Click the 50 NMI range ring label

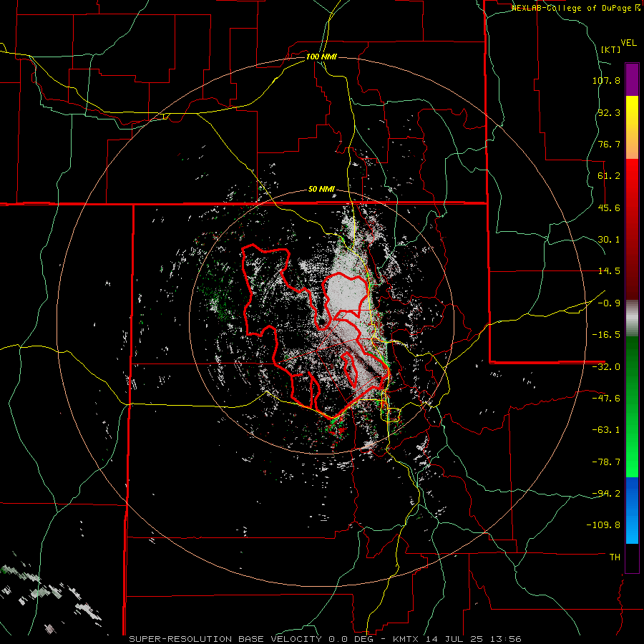point(321,190)
